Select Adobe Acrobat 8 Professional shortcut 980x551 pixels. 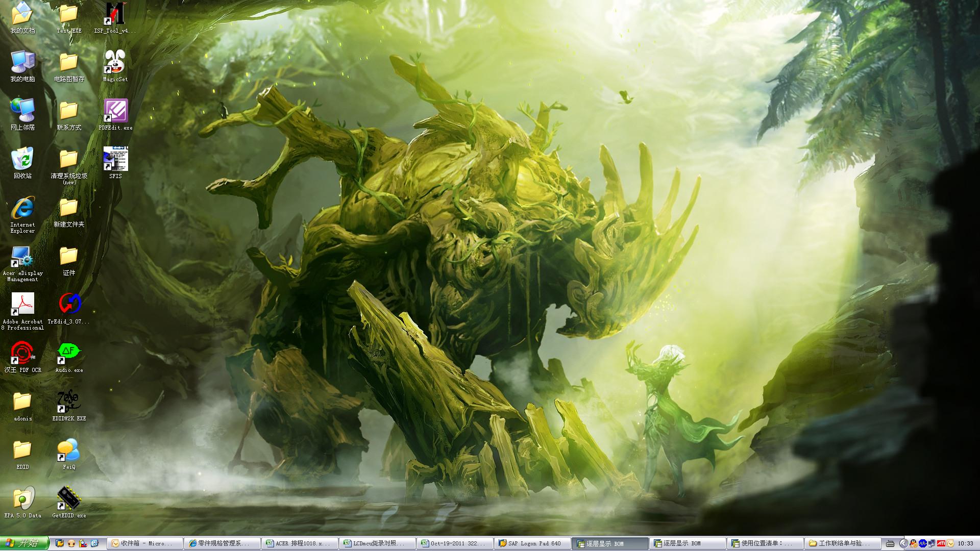(22, 311)
